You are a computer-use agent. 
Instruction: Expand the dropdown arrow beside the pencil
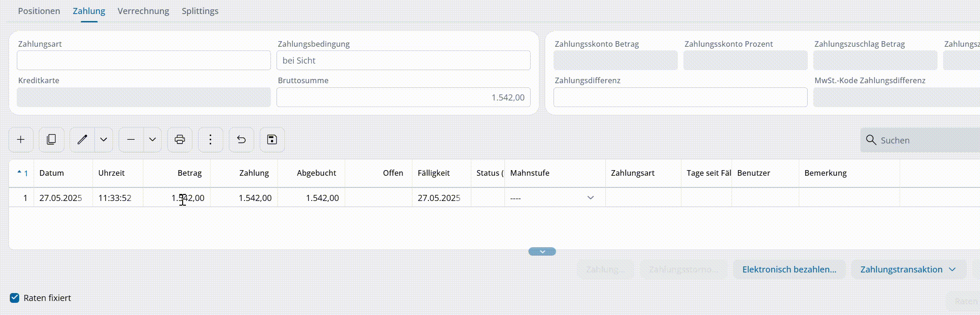[104, 140]
